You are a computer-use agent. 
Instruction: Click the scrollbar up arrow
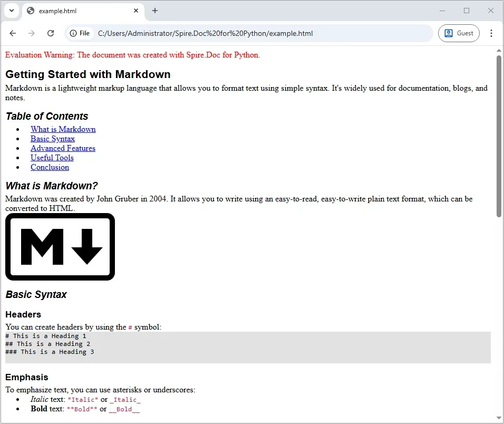[x=498, y=50]
